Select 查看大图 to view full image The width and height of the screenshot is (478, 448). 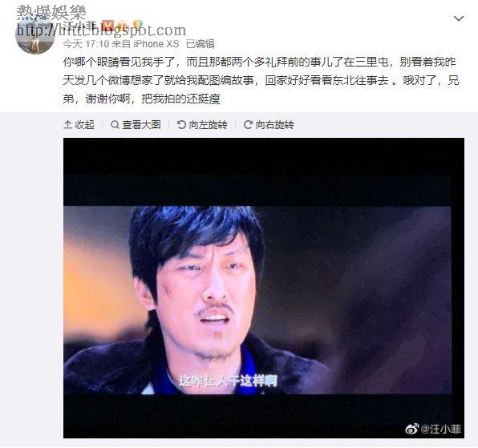point(141,124)
